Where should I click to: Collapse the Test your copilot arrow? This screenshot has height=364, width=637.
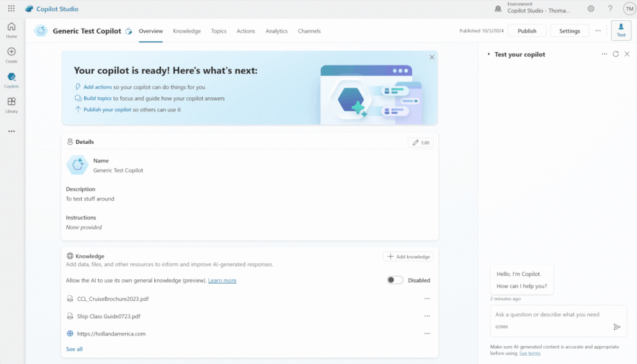click(489, 54)
